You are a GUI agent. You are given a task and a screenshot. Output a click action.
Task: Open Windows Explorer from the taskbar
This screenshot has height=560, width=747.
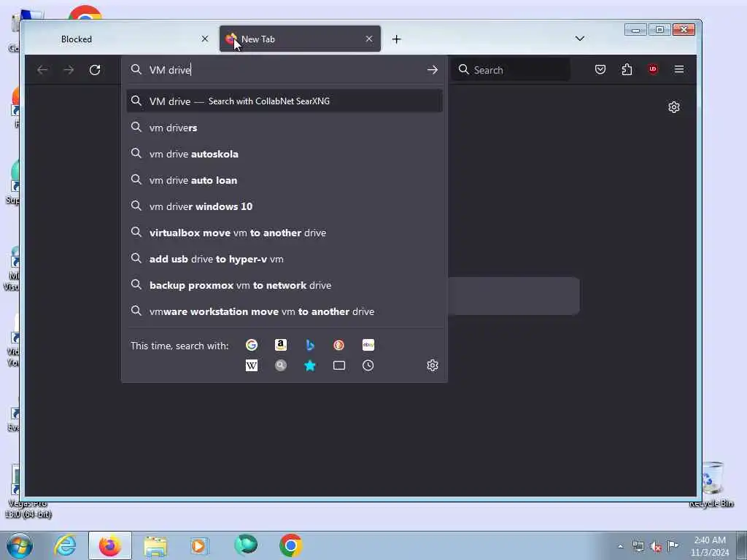[155, 547]
